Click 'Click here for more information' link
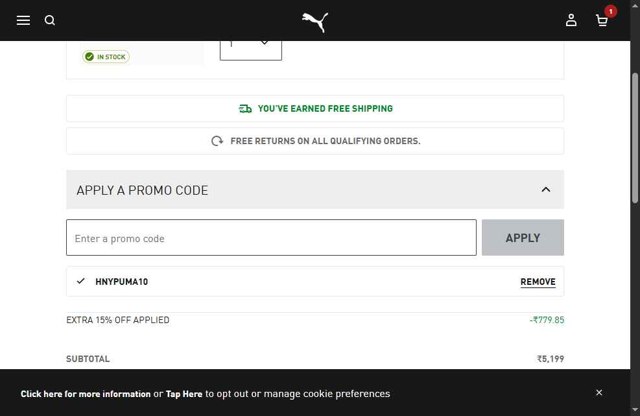640x416 pixels. point(85,394)
